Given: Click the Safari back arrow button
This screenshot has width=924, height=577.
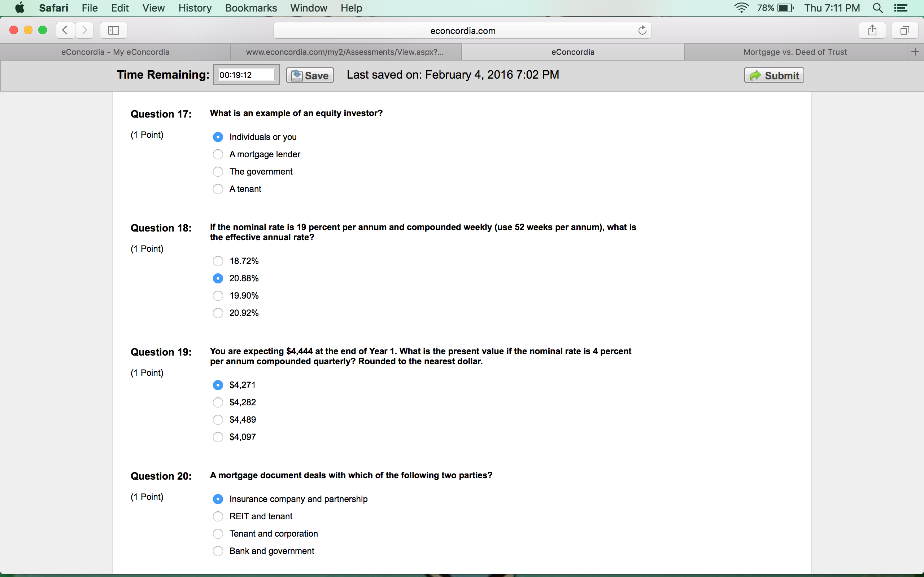Looking at the screenshot, I should pos(65,30).
